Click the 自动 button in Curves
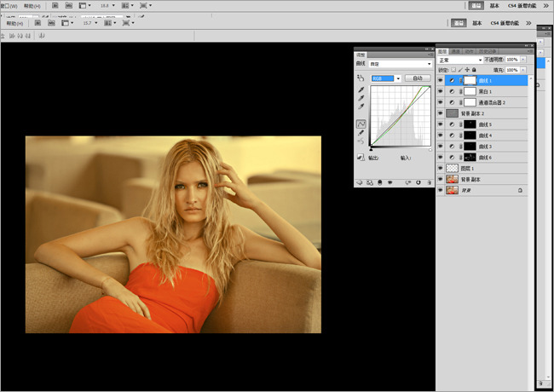This screenshot has width=554, height=392. [418, 78]
